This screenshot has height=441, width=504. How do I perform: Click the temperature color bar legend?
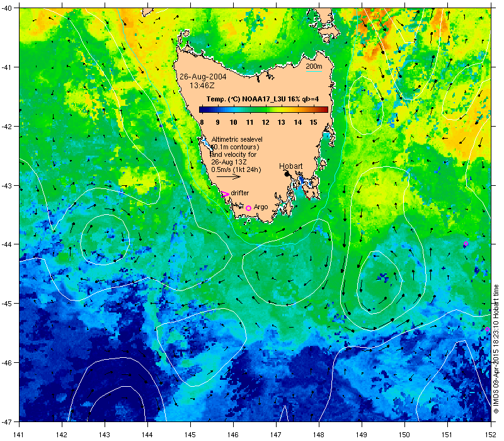[263, 110]
